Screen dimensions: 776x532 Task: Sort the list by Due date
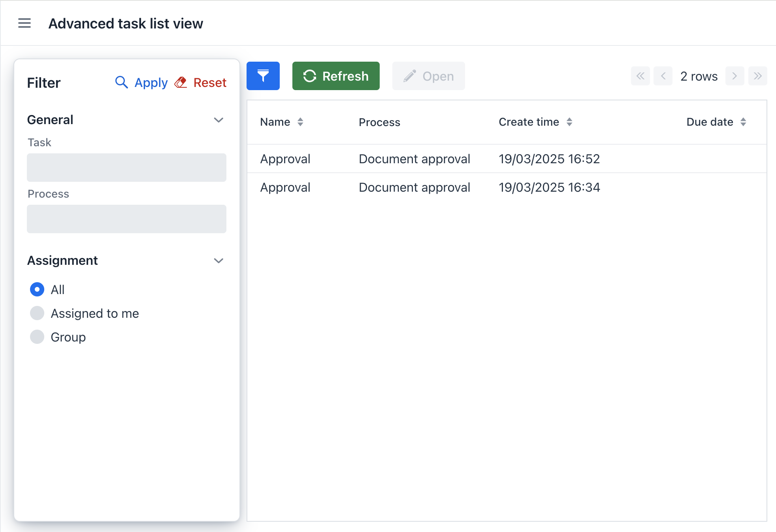(x=744, y=122)
